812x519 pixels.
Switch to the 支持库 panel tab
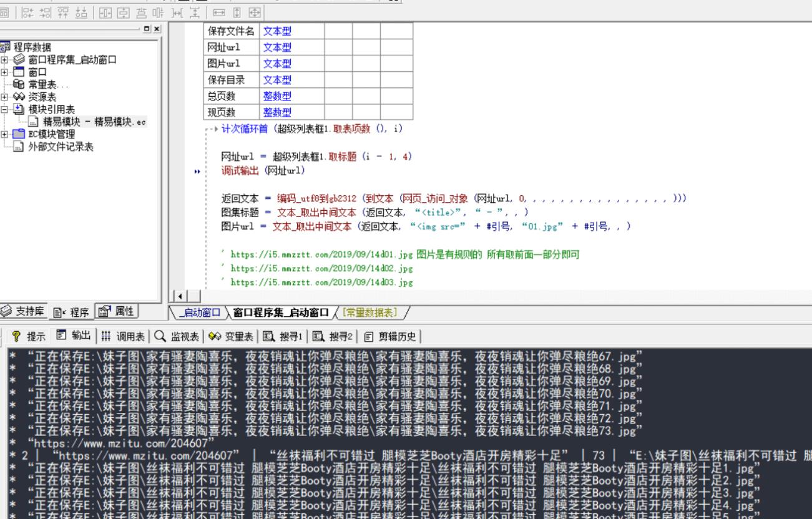click(24, 310)
